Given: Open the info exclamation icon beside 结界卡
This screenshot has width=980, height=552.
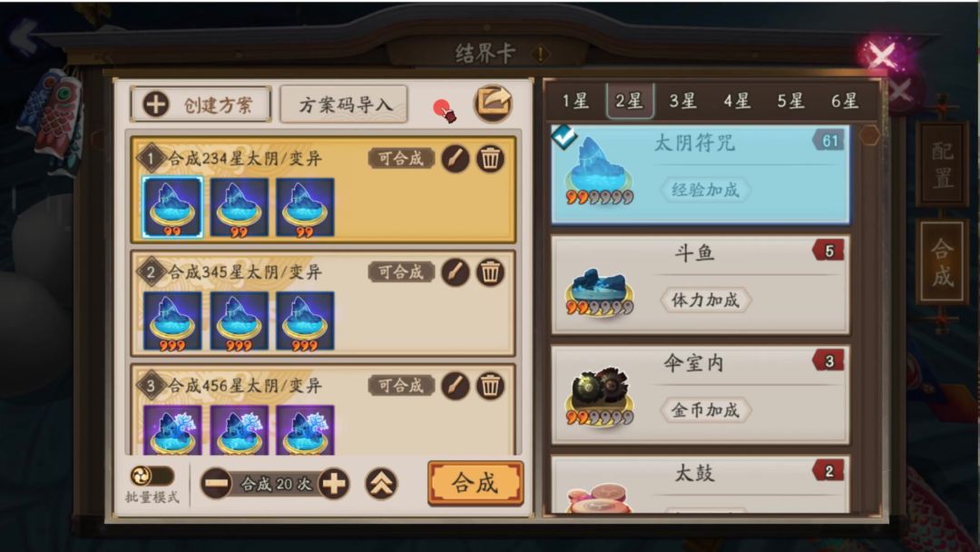Looking at the screenshot, I should tap(540, 54).
